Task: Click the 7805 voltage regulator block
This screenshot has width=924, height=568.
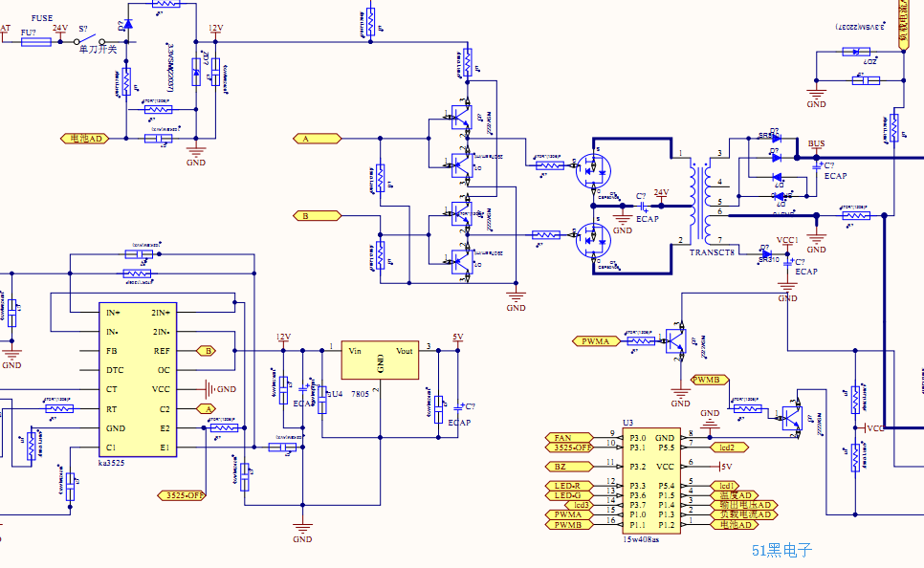Action: pyautogui.click(x=380, y=360)
